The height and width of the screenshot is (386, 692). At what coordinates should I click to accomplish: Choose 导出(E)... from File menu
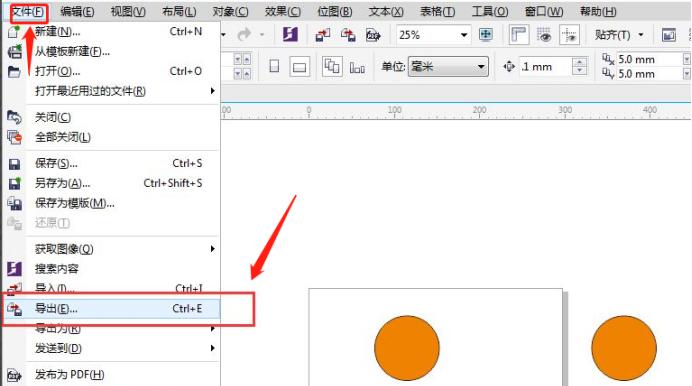click(x=112, y=309)
